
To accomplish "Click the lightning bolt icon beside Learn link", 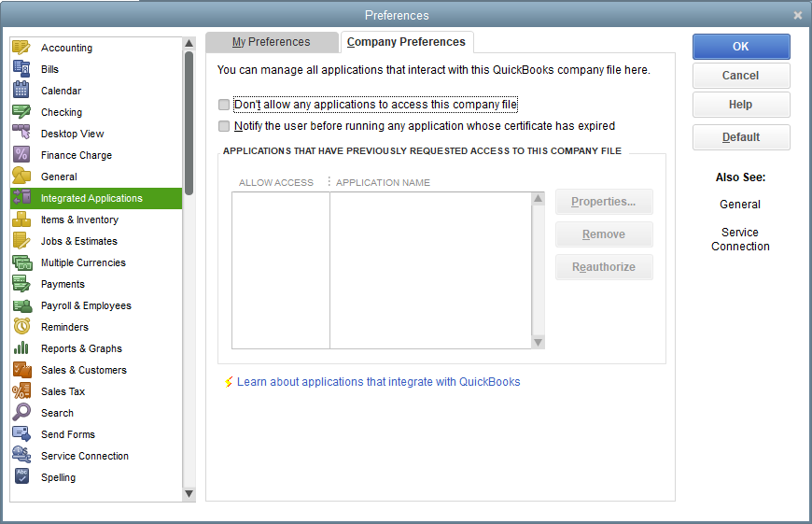I will [x=229, y=382].
